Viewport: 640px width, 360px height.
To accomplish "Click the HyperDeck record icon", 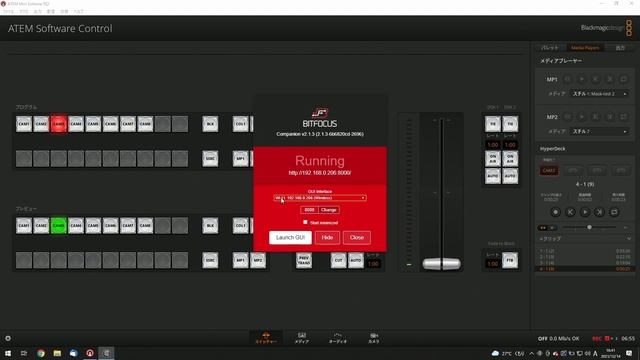I will coord(555,212).
